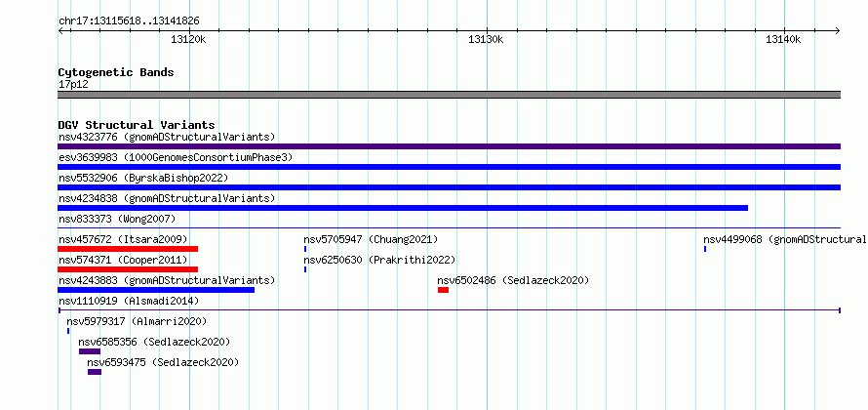
Task: Click the nsv4323776 purple variant bar
Action: click(x=449, y=146)
